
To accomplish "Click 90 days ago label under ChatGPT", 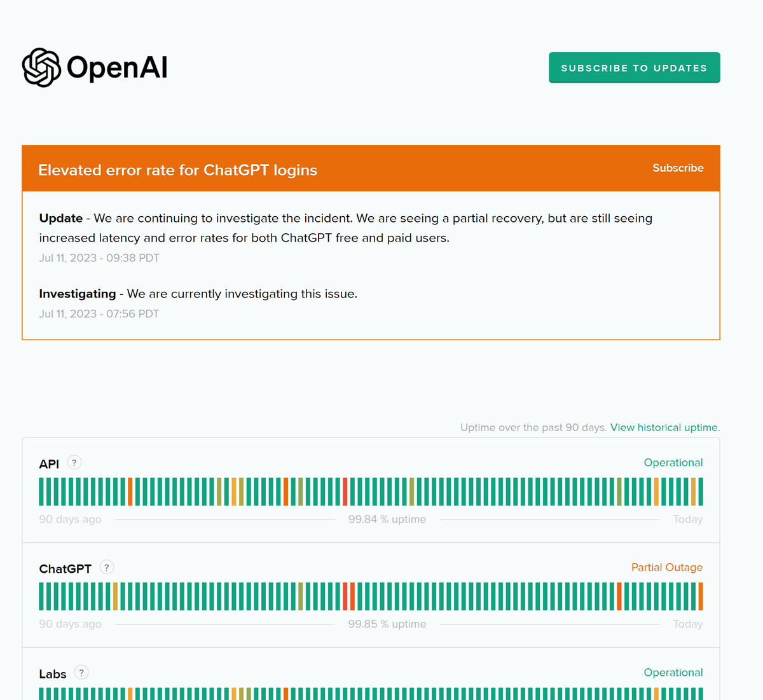I will (x=70, y=624).
